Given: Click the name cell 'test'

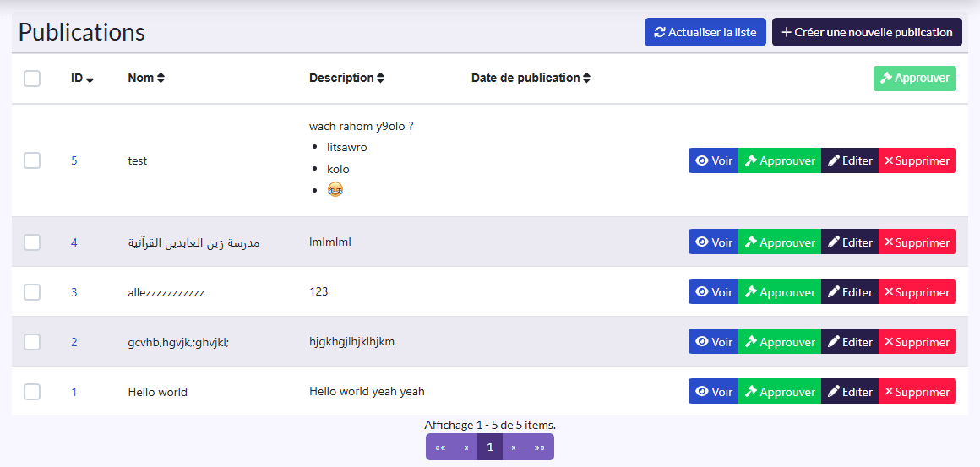Looking at the screenshot, I should (x=138, y=160).
